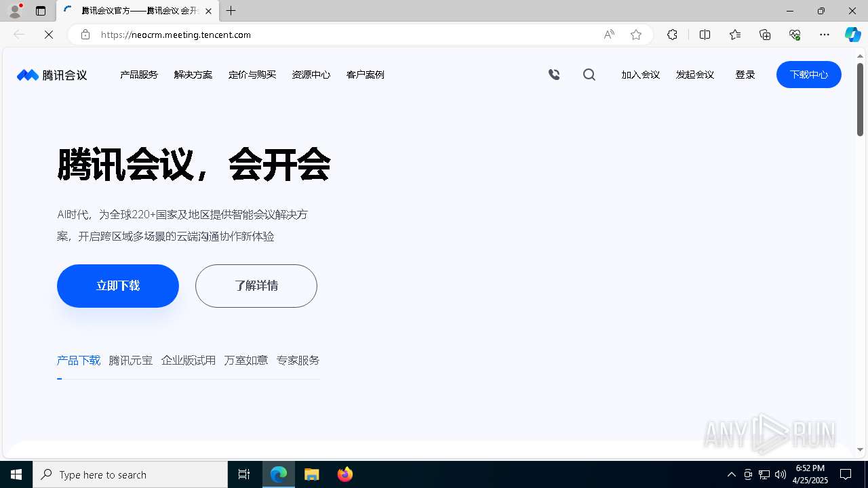Open Browser essentials heart icon

pos(795,35)
